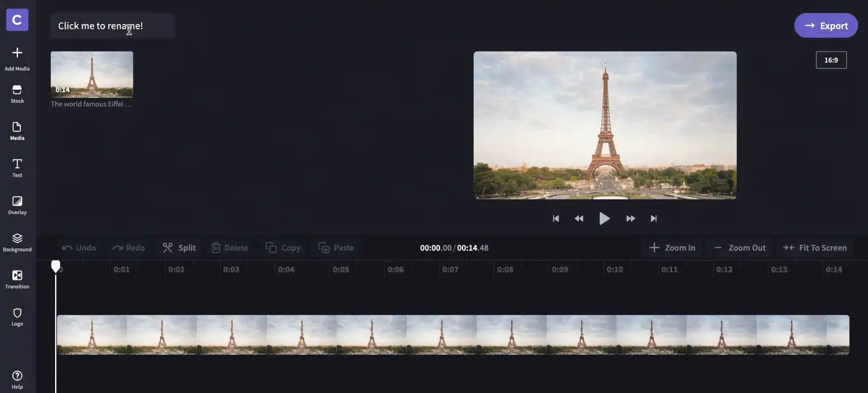Skip to the start of the video
The image size is (868, 393).
click(x=556, y=218)
